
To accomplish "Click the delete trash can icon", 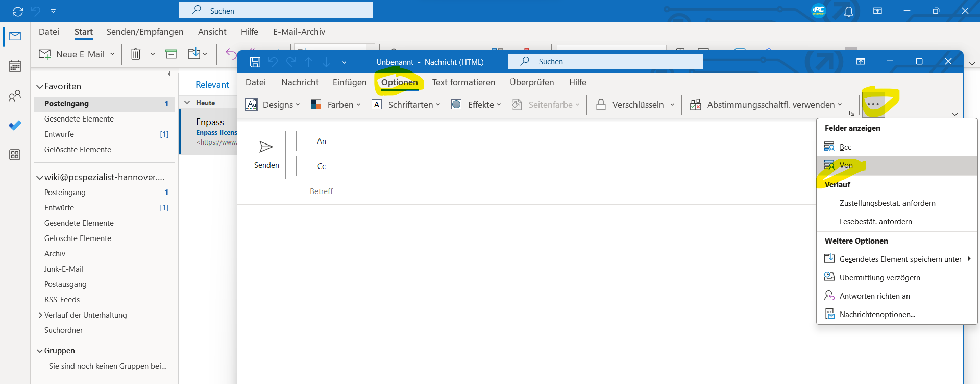I will pos(136,54).
